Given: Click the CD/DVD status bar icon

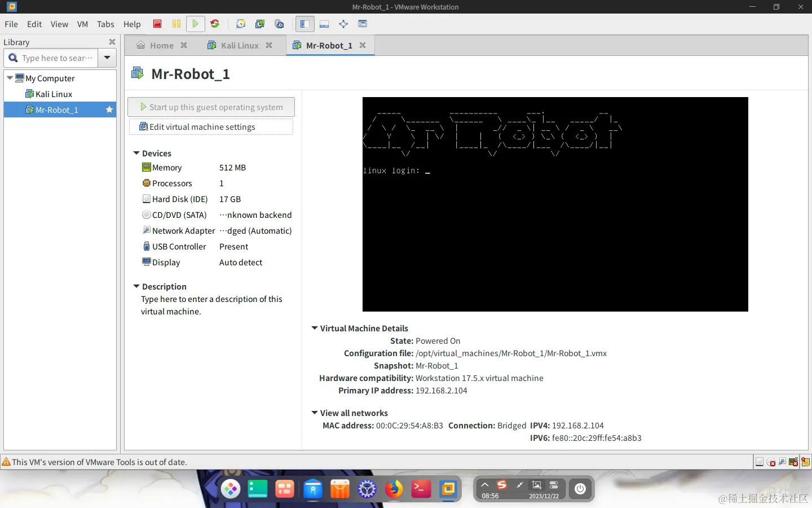Looking at the screenshot, I should pyautogui.click(x=771, y=462).
